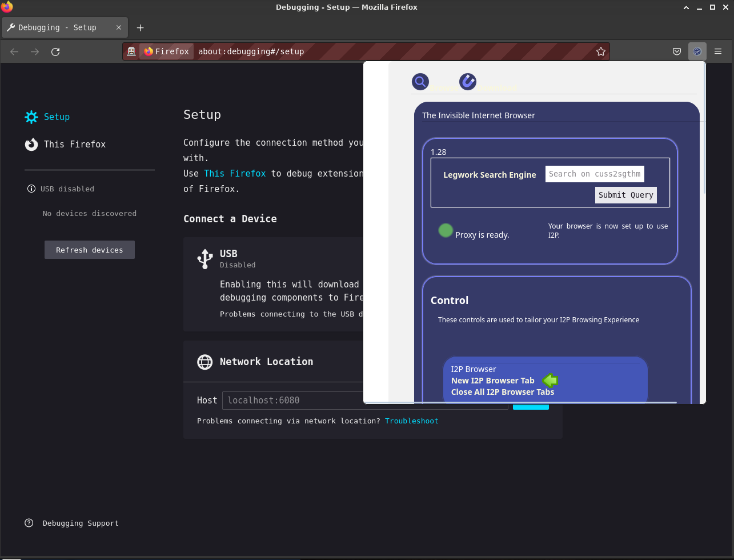Click the faint Browse label in the popup

tap(443, 88)
